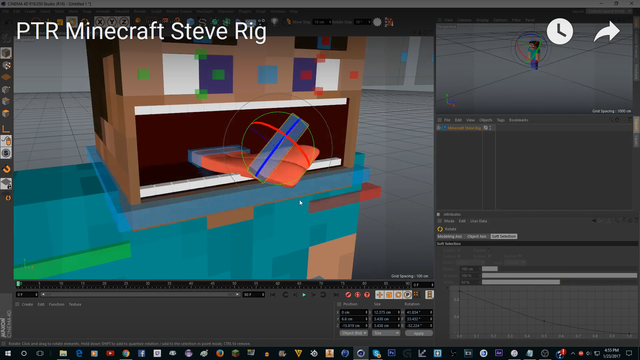Open the Falloff dropdown in Soft Selection
This screenshot has width=640, height=360.
pos(471,262)
